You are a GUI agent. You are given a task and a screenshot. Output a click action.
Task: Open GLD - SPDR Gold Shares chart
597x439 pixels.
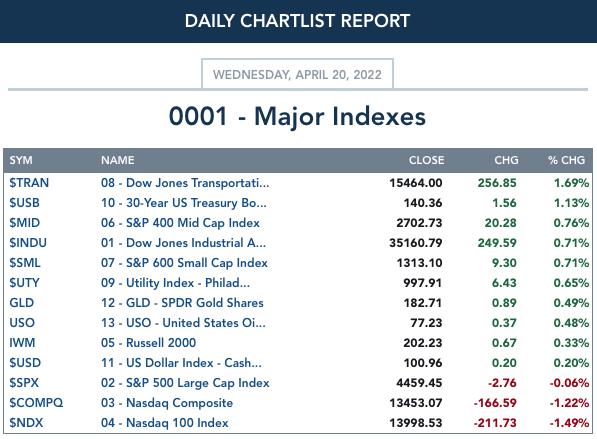182,303
